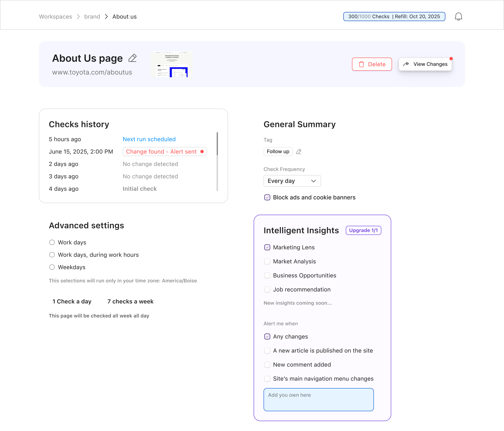Viewport: 504px width, 431px height.
Task: Click the Upgrade 1/1 button
Action: (363, 230)
